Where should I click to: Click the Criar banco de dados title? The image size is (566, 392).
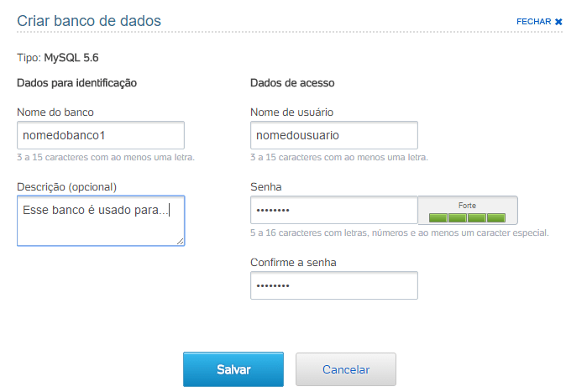[x=89, y=21]
